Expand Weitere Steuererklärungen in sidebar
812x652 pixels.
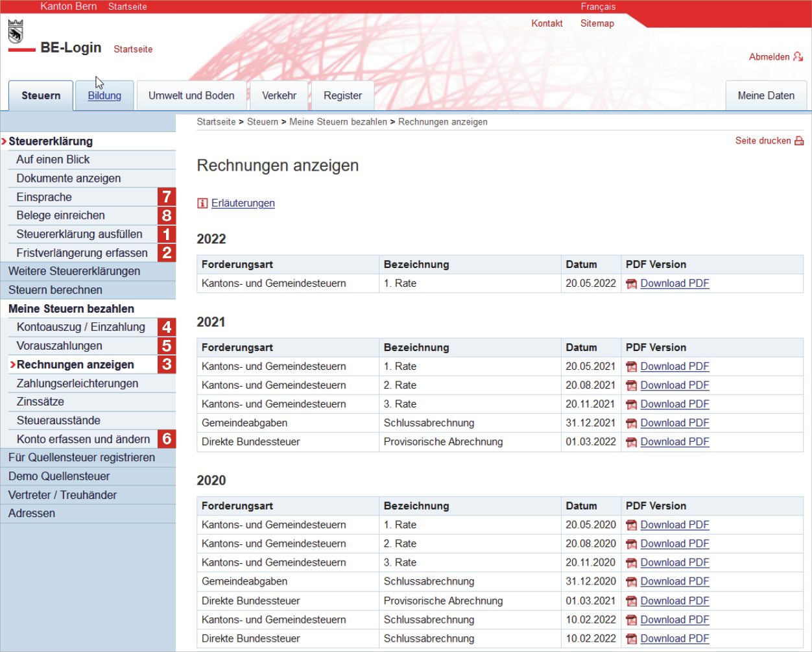click(x=74, y=271)
